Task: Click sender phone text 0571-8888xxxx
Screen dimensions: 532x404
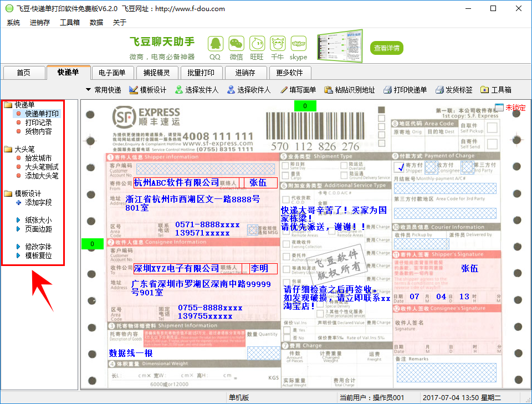Action: (207, 224)
